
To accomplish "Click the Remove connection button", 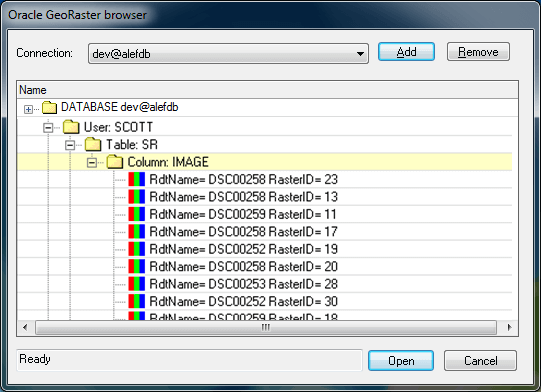I will pyautogui.click(x=478, y=52).
